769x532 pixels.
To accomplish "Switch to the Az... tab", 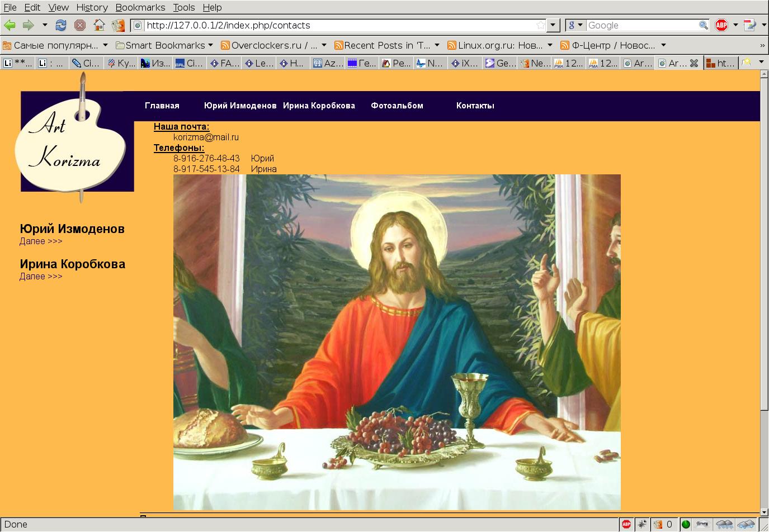I will coord(328,63).
